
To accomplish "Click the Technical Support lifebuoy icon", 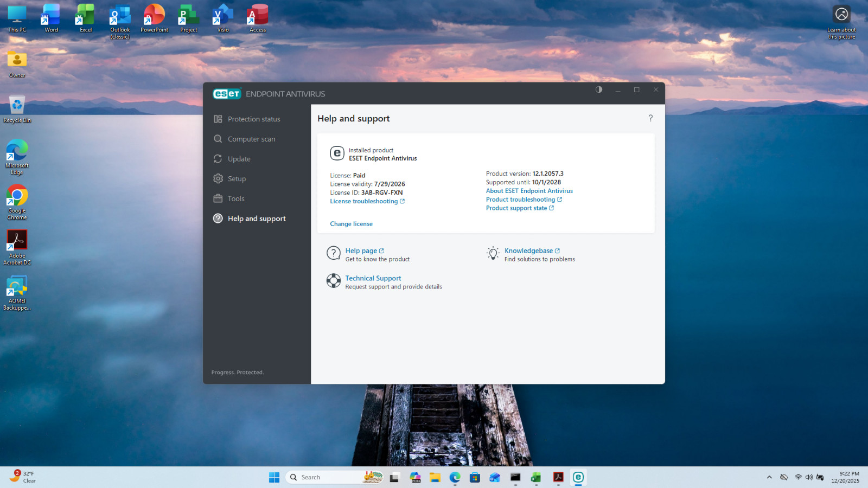I will [x=333, y=280].
